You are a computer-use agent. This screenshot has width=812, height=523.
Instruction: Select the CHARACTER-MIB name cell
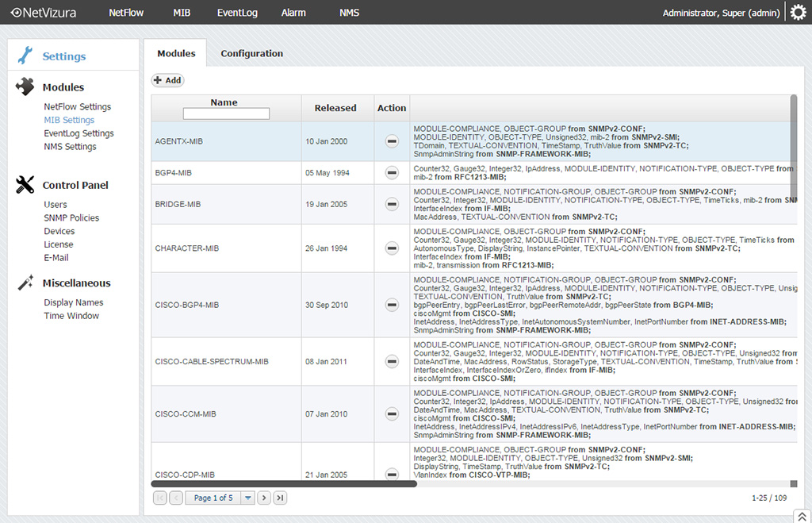pyautogui.click(x=226, y=248)
